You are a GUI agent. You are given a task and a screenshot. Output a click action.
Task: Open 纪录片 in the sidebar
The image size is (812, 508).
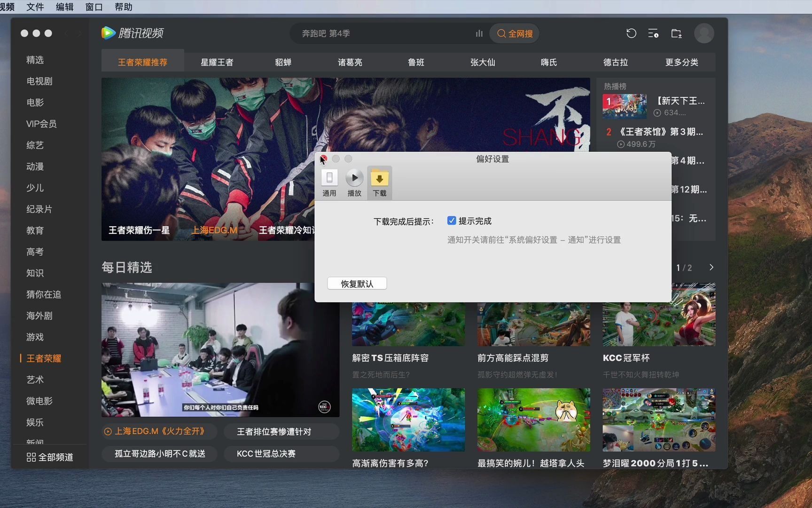[39, 209]
